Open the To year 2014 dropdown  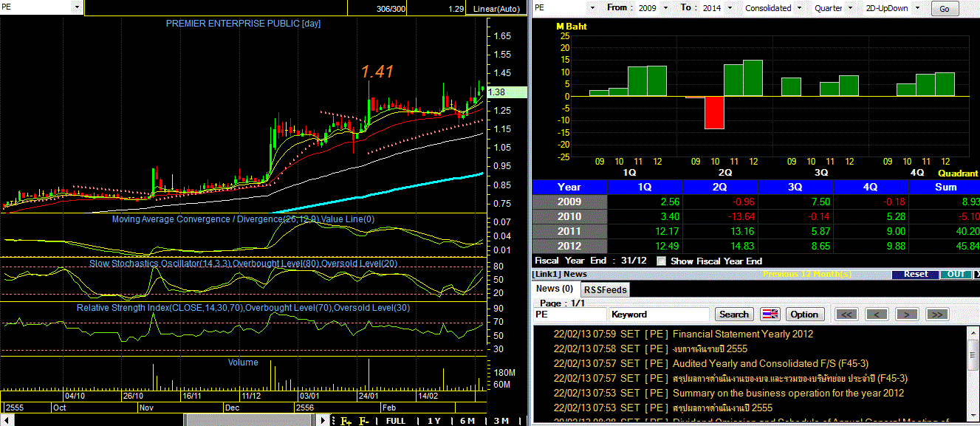point(728,7)
